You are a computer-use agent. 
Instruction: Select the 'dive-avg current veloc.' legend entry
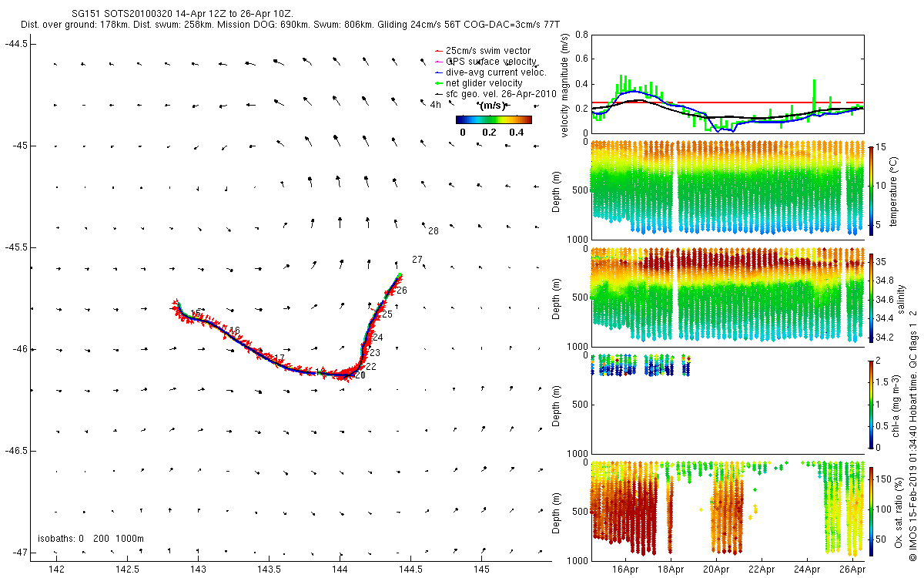[491, 72]
